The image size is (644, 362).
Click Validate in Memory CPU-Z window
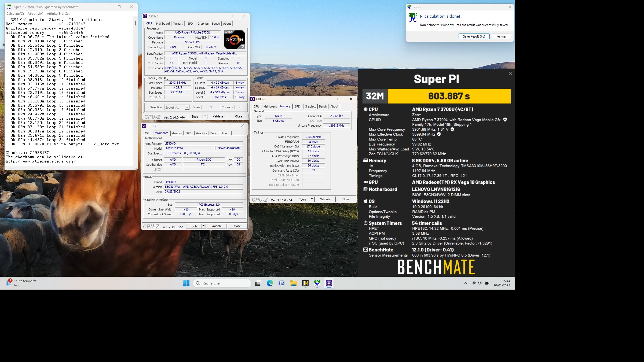325,199
